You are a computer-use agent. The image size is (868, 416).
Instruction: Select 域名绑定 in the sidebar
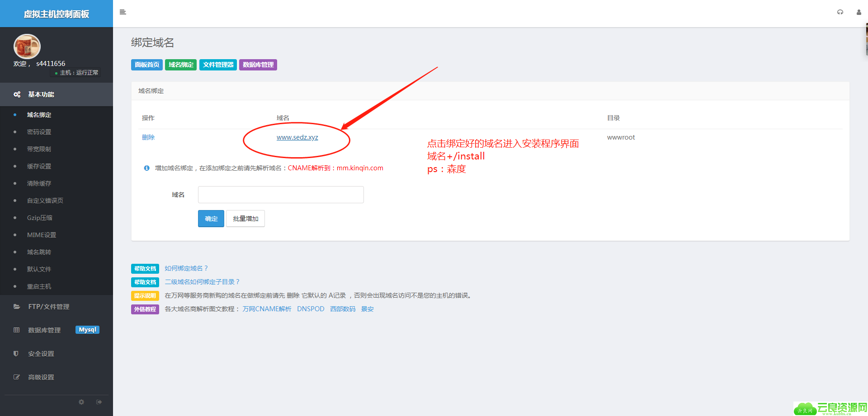tap(39, 115)
